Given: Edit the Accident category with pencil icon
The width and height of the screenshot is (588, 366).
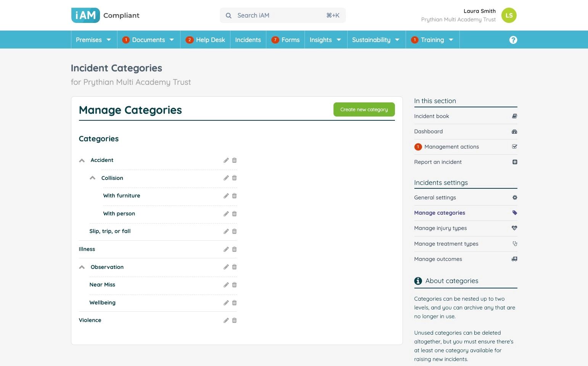Looking at the screenshot, I should click(x=226, y=160).
